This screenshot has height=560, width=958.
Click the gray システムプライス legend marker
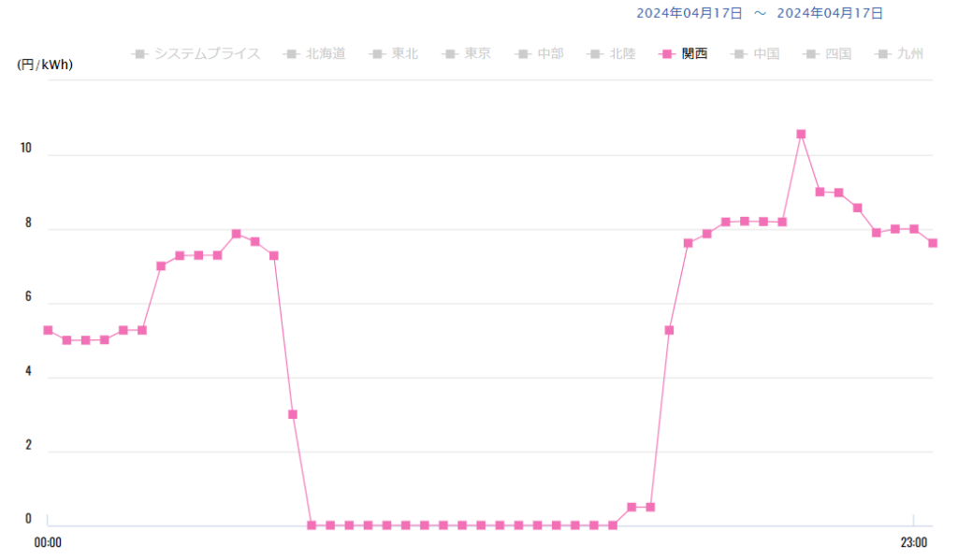[139, 54]
